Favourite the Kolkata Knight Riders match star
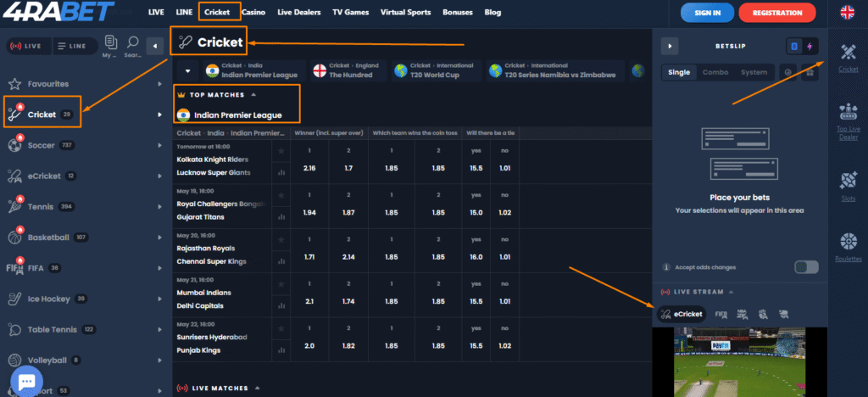Image resolution: width=868 pixels, height=397 pixels. point(281,151)
